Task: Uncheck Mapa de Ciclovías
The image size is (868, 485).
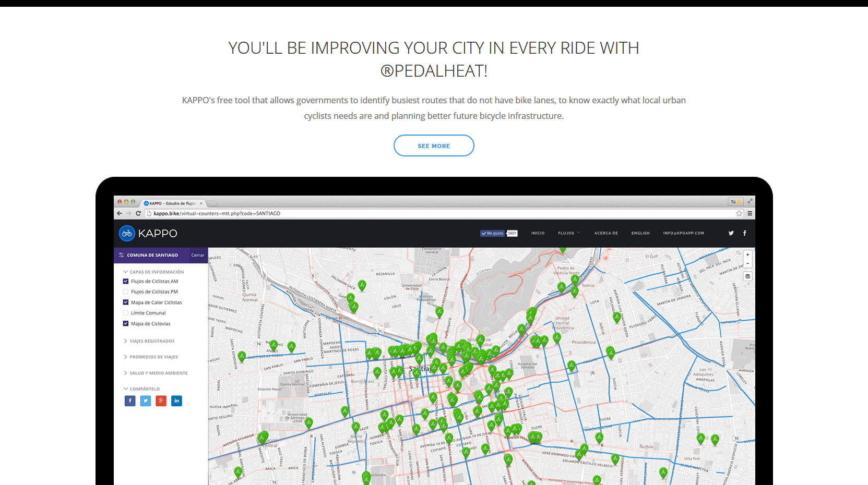Action: coord(126,324)
